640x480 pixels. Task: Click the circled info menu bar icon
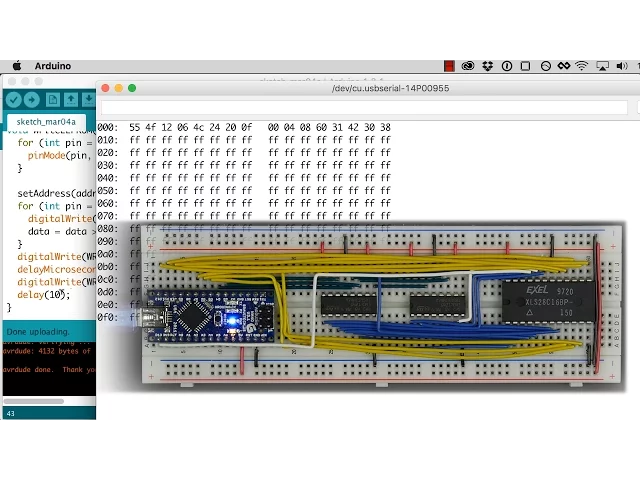tap(507, 66)
